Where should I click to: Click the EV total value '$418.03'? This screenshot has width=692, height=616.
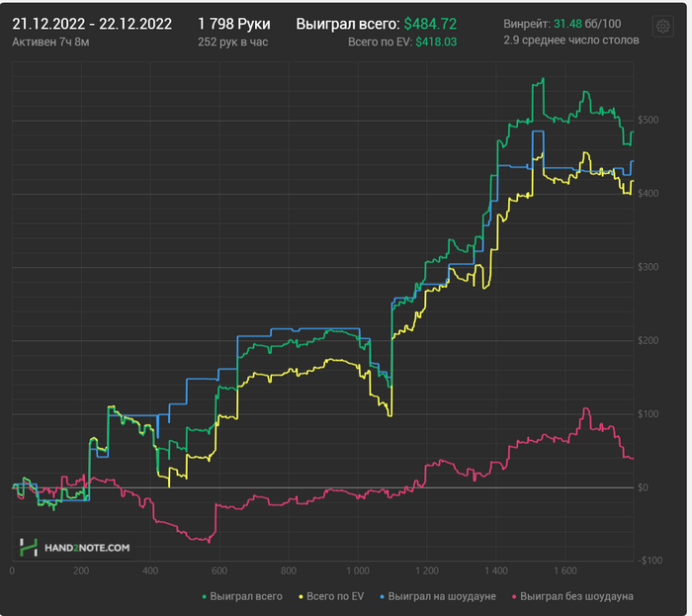(x=436, y=42)
